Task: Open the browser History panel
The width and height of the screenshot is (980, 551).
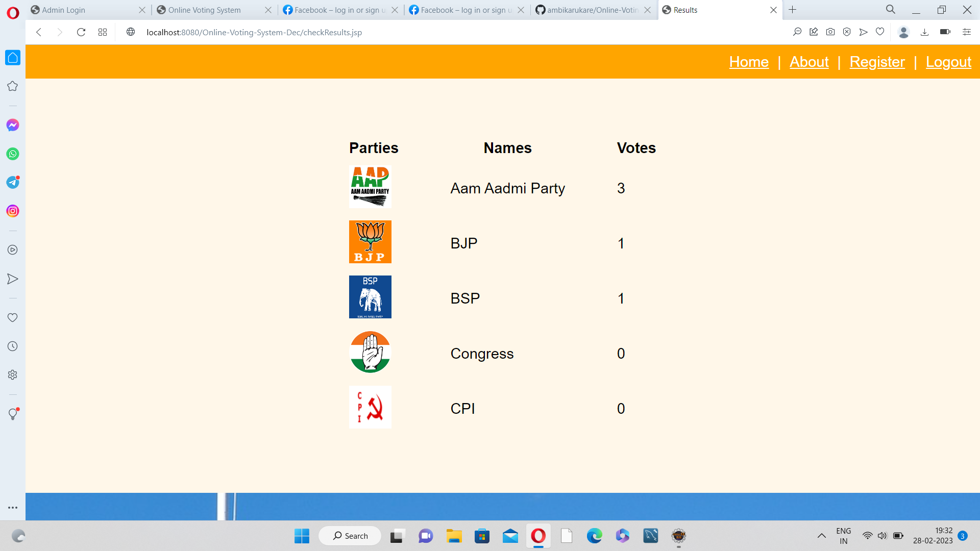Action: pos(12,346)
